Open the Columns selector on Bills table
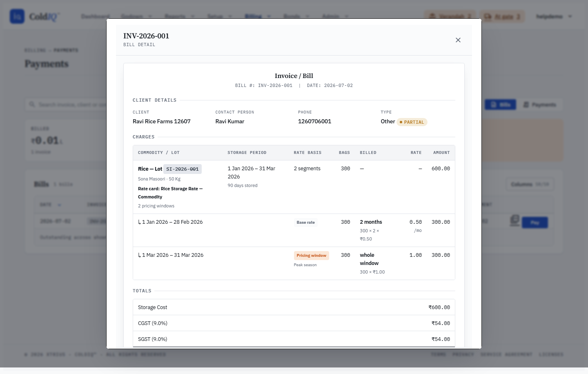 coord(530,185)
